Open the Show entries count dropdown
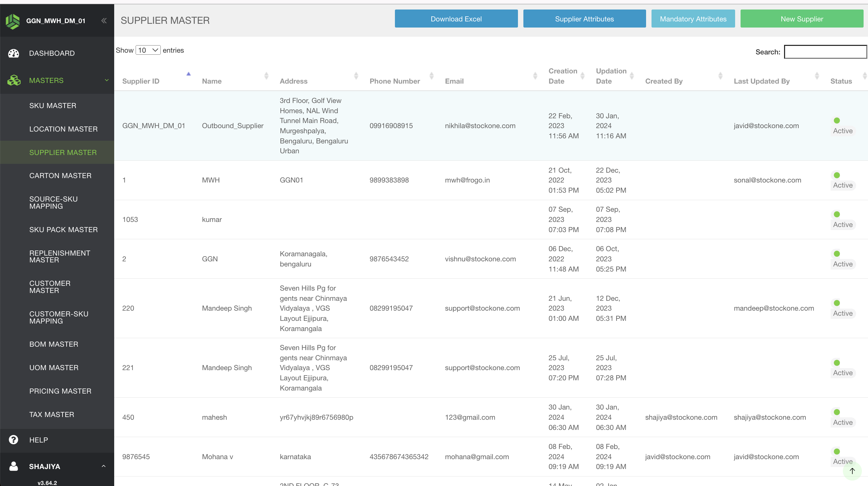Viewport: 868px width, 486px height. pyautogui.click(x=148, y=50)
